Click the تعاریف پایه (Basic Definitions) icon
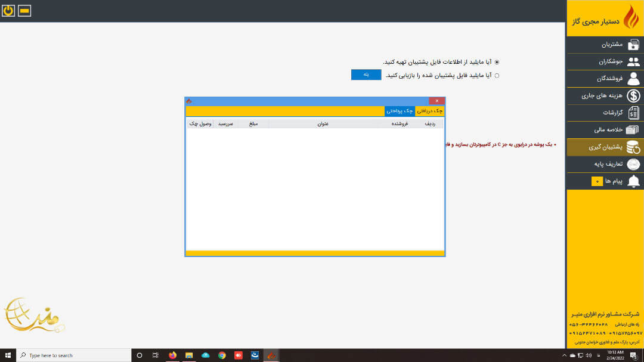 [634, 164]
